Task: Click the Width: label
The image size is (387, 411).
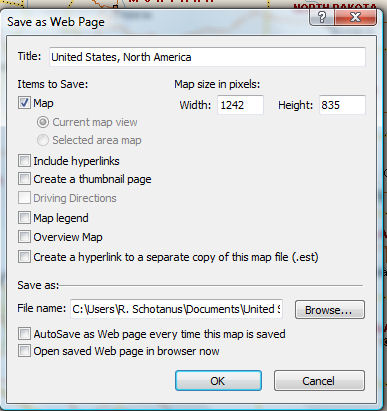Action: click(195, 105)
